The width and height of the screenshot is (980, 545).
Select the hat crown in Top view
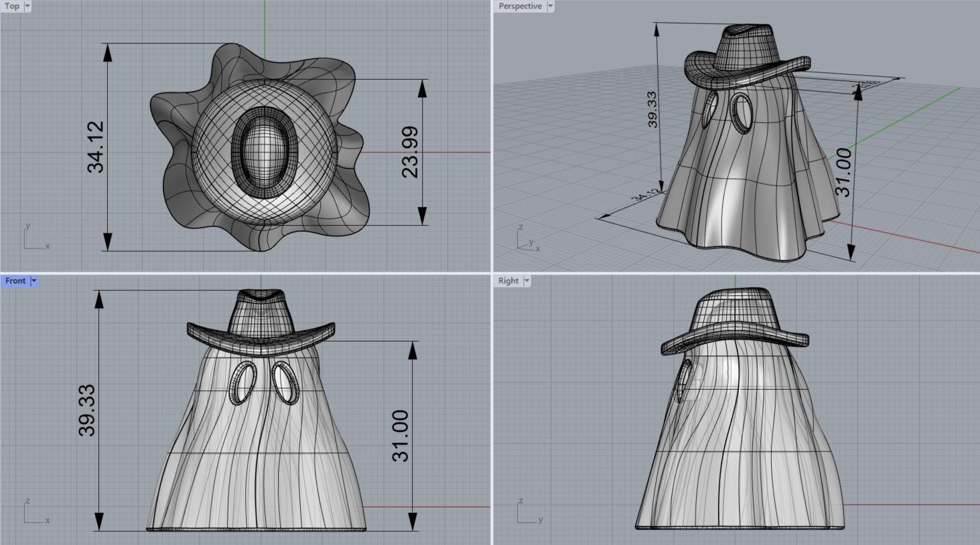click(265, 151)
